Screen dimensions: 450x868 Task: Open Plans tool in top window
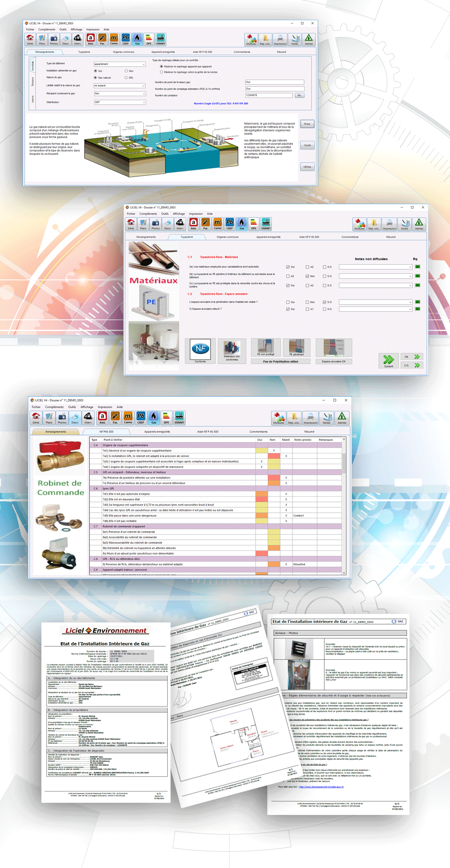42,40
